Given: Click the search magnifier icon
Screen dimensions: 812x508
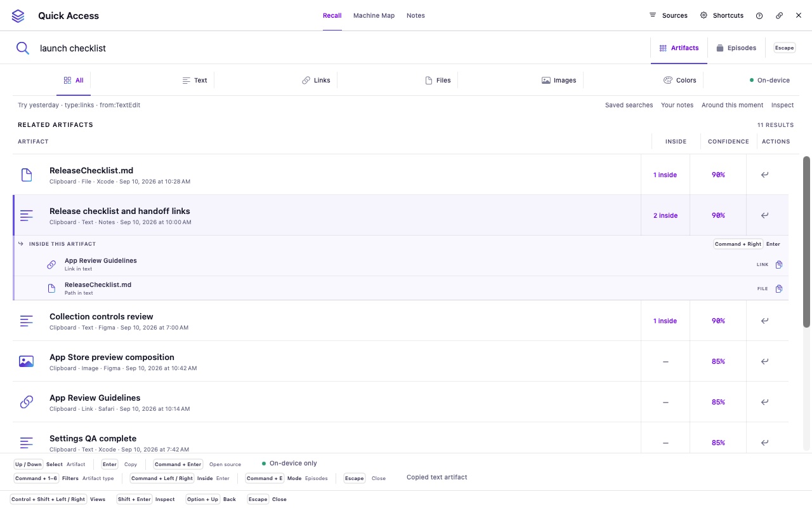Looking at the screenshot, I should 23,48.
